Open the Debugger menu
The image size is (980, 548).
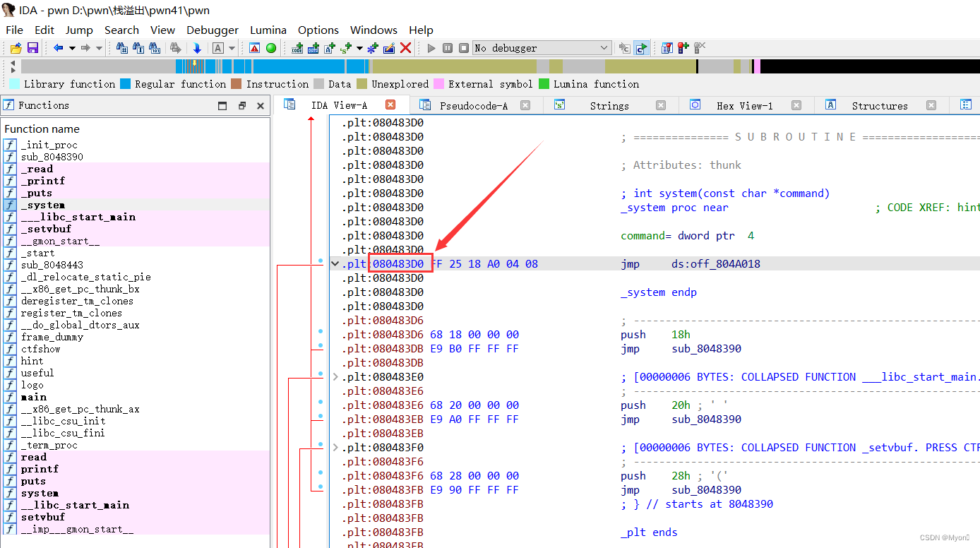(212, 30)
